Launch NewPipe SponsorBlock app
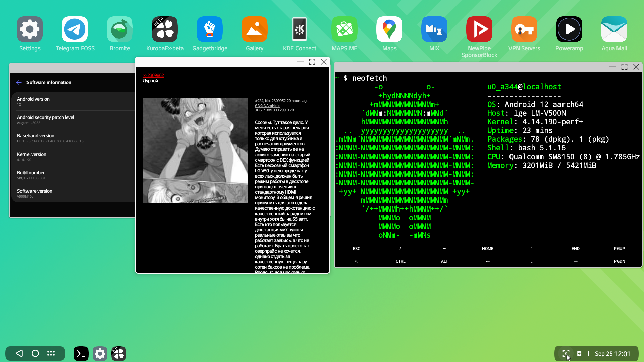 (479, 29)
